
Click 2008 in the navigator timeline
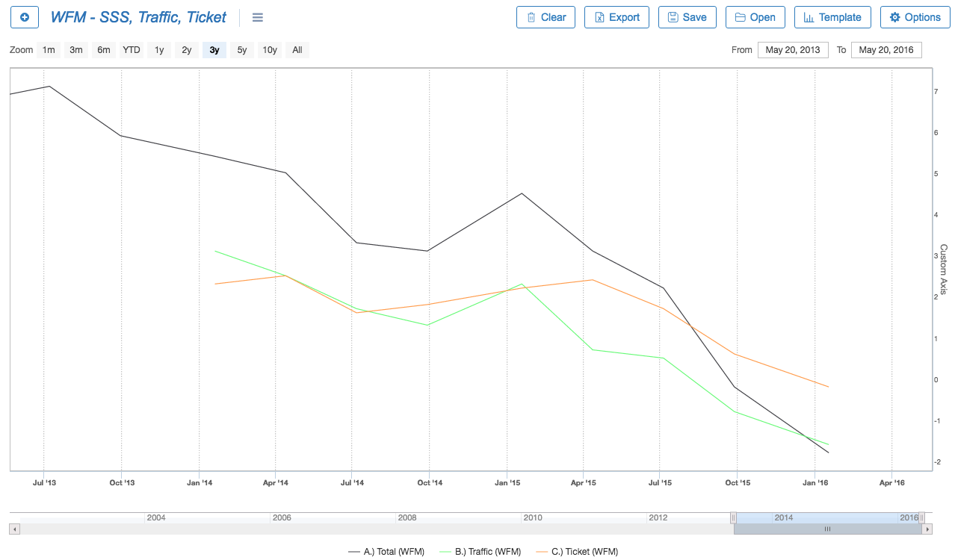407,517
